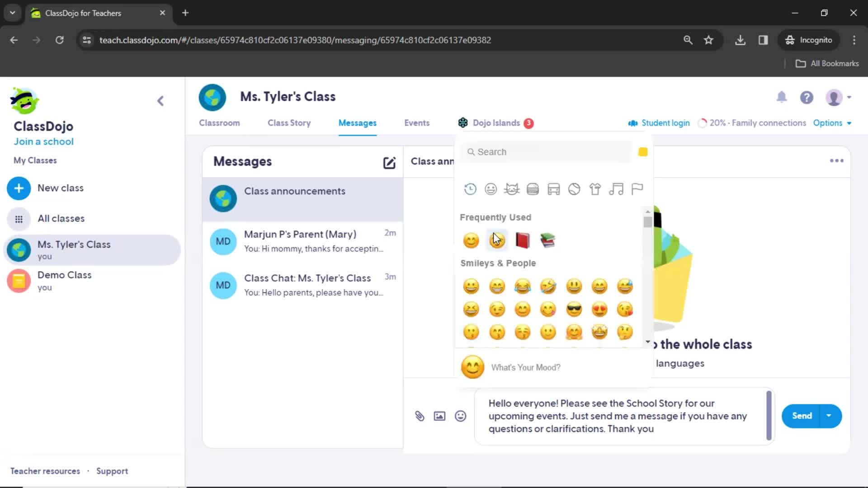The image size is (868, 488).
Task: Select the recently used emoji category
Action: tap(470, 189)
